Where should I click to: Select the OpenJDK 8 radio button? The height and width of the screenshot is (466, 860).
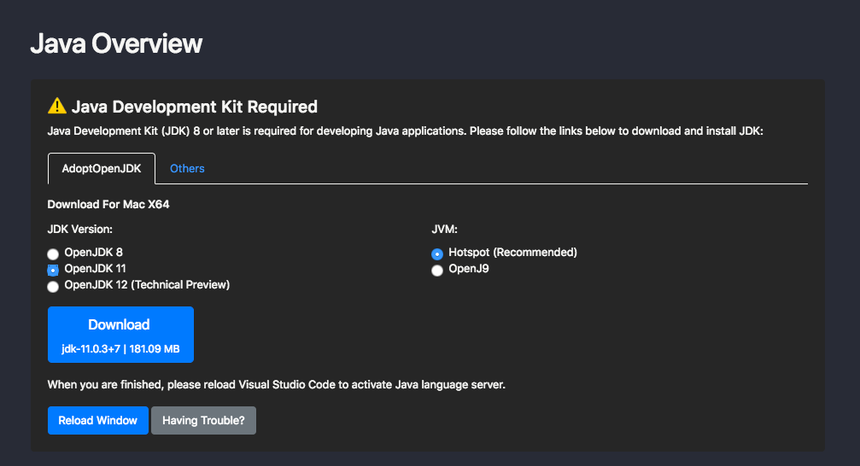pos(53,254)
